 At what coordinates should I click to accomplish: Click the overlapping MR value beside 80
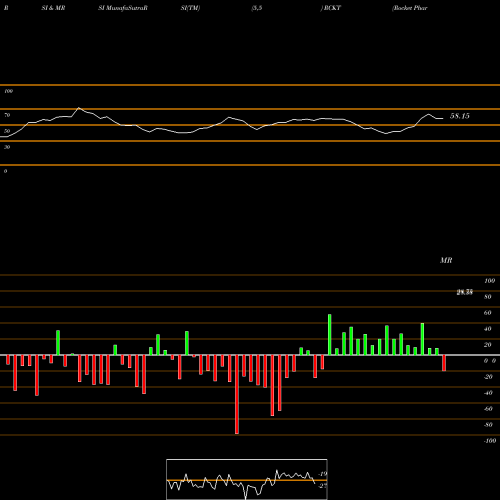465,293
